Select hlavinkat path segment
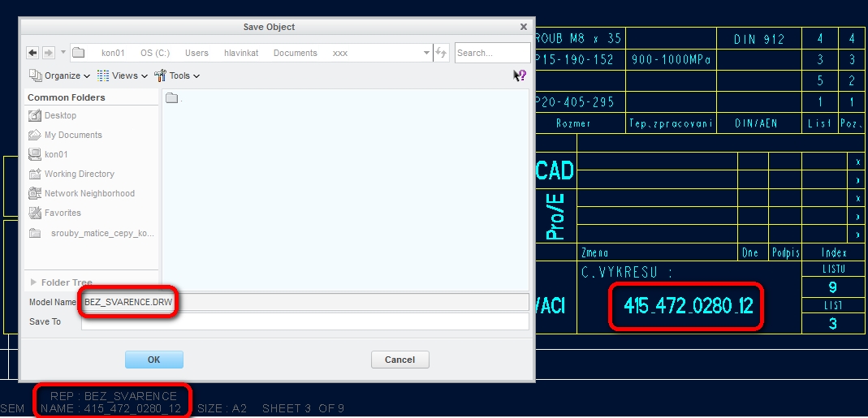 click(241, 53)
